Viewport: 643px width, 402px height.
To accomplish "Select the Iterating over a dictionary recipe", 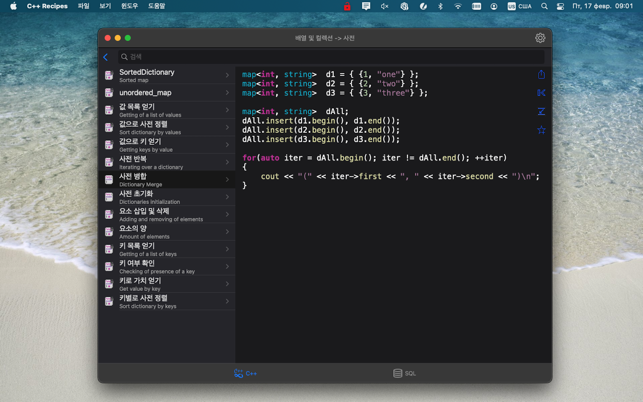I will pos(167,162).
